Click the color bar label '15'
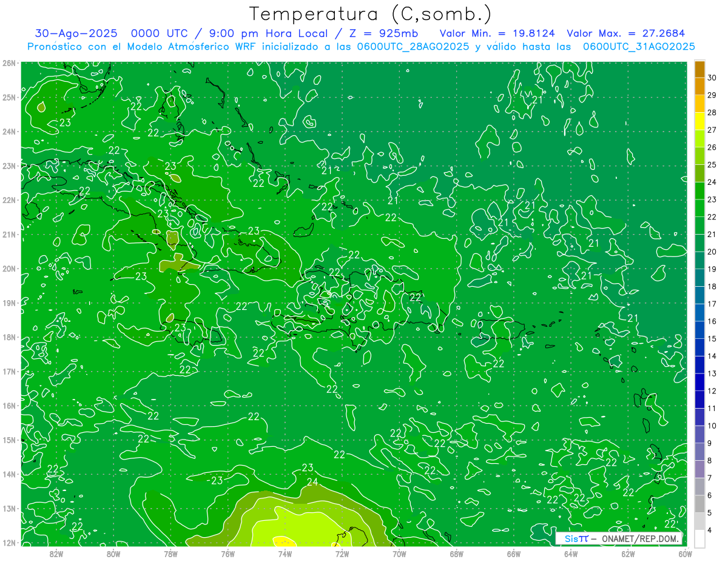 coord(712,338)
